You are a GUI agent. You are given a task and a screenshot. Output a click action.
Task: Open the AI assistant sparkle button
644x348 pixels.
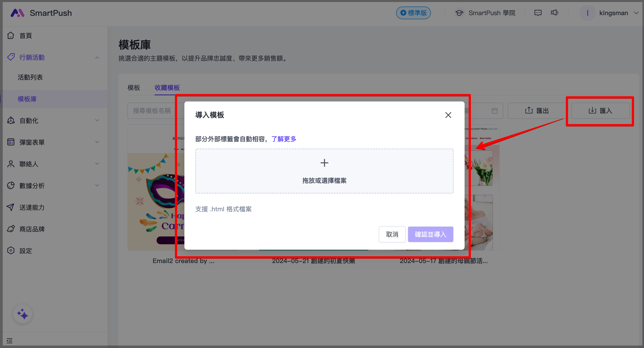click(23, 314)
